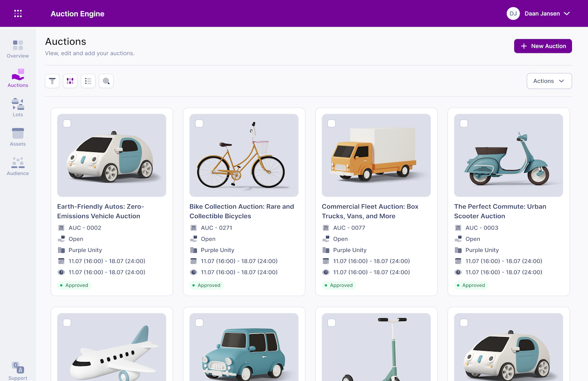The width and height of the screenshot is (588, 381).
Task: Go to the Auctions sidebar section
Action: [18, 78]
